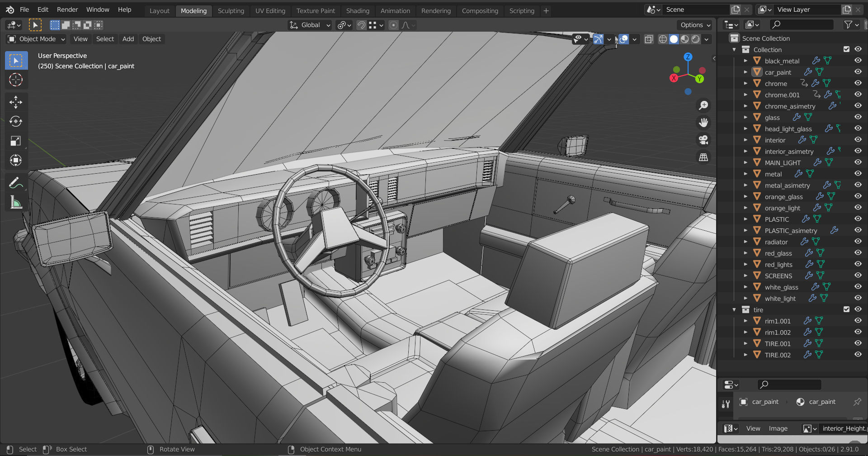
Task: Hide the MAIN_LIGHT object via eye icon
Action: pos(858,162)
